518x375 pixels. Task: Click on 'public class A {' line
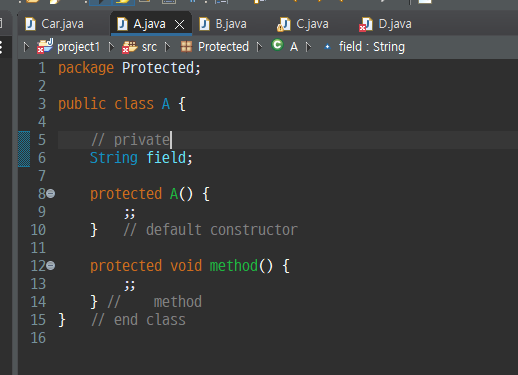(122, 104)
